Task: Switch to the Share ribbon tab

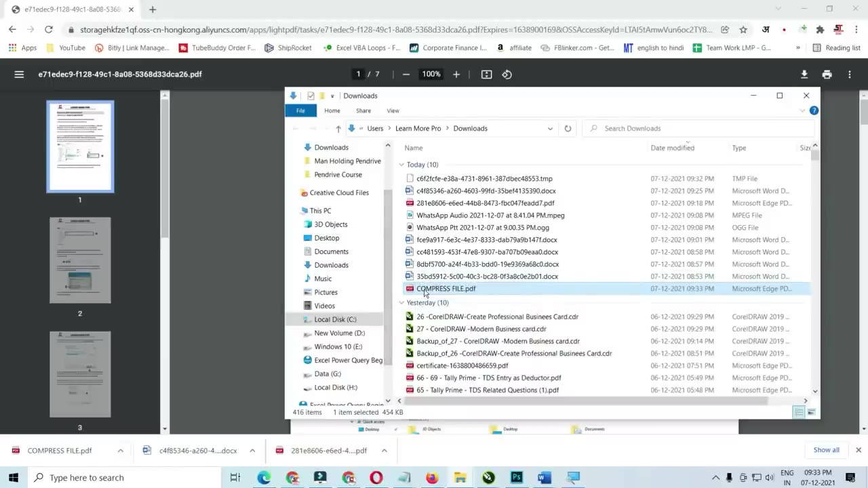Action: pos(363,110)
